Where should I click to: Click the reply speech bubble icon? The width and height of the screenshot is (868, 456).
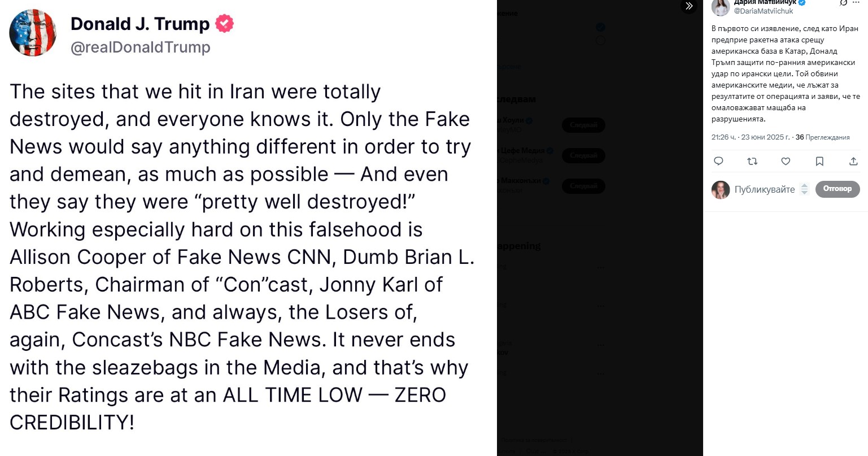[x=718, y=161]
